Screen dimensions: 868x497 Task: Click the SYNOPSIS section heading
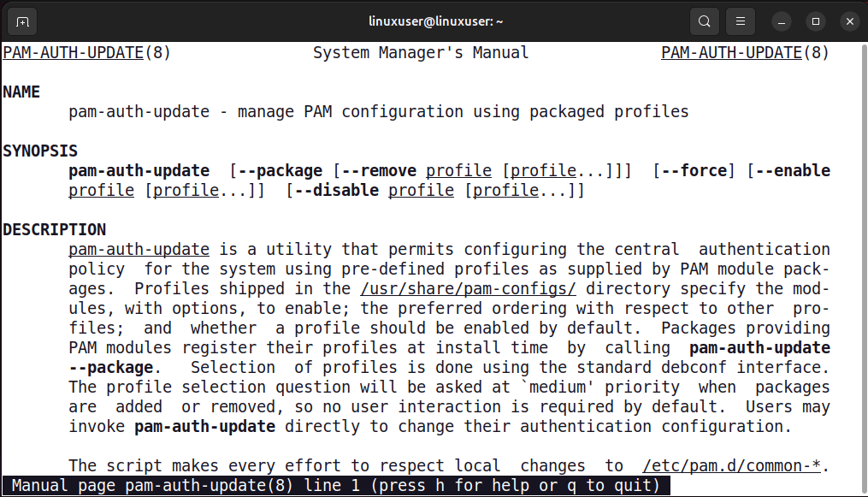40,151
